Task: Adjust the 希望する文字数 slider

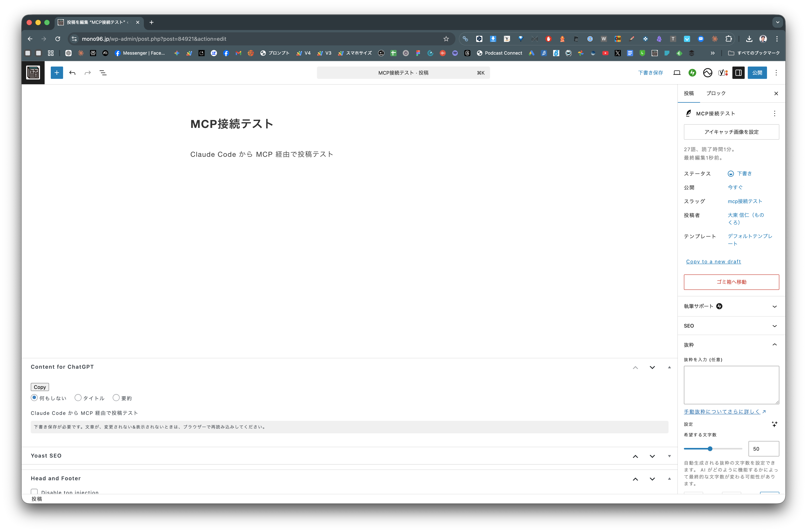Action: pyautogui.click(x=710, y=449)
